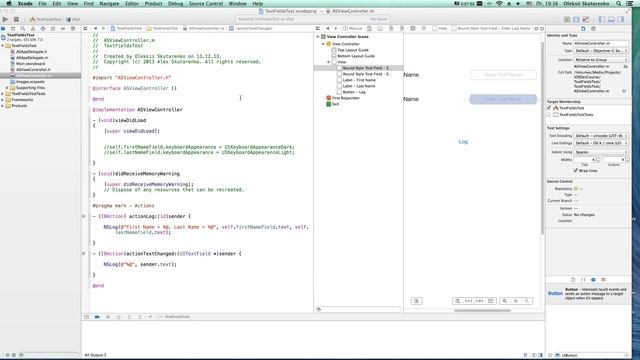Screen dimensions: 640x360
Task: Select the Object library icon
Action: (593, 280)
